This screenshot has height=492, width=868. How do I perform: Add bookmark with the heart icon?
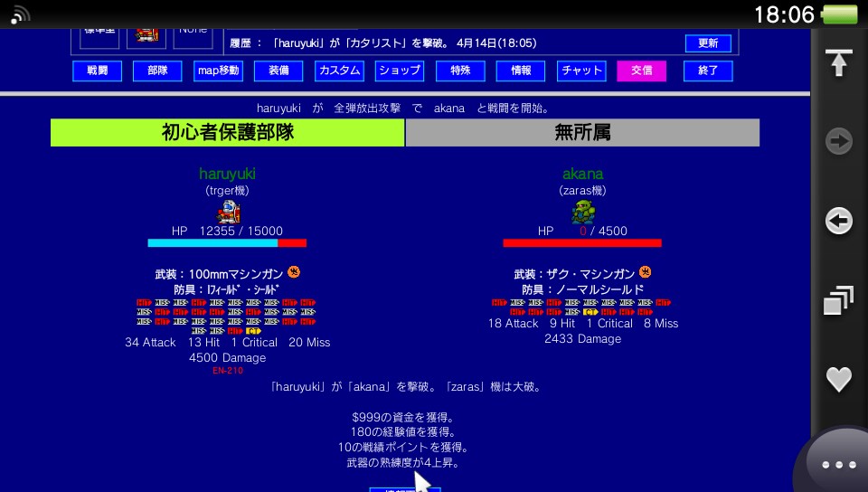coord(839,379)
